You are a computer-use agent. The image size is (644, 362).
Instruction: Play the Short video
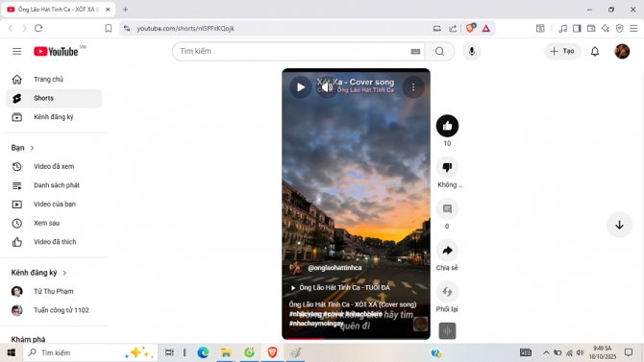point(301,87)
